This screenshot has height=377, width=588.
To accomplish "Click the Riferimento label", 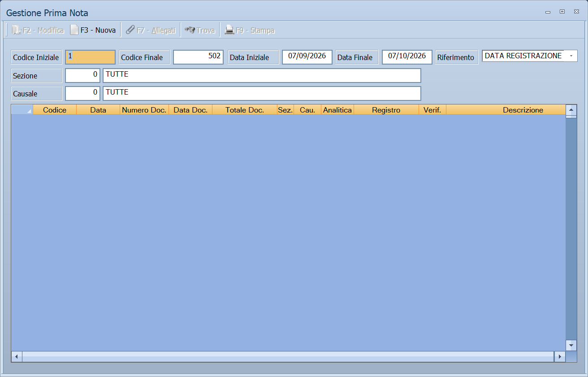I will [457, 57].
